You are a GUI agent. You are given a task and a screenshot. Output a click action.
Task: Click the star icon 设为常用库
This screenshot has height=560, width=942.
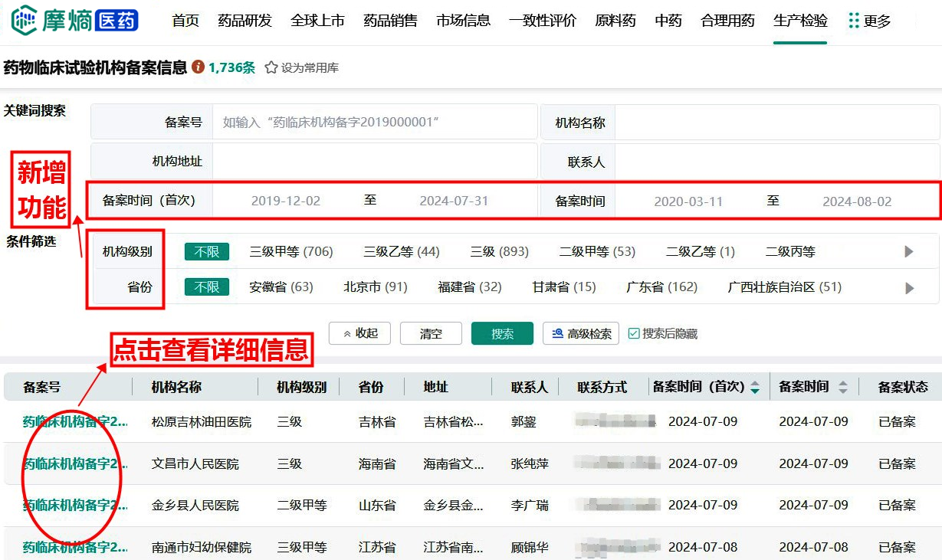(271, 67)
